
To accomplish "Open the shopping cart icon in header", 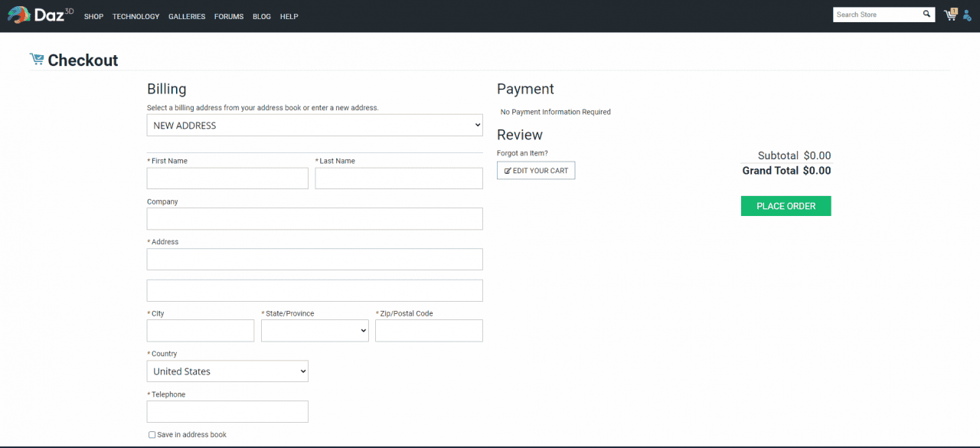I will (x=950, y=15).
